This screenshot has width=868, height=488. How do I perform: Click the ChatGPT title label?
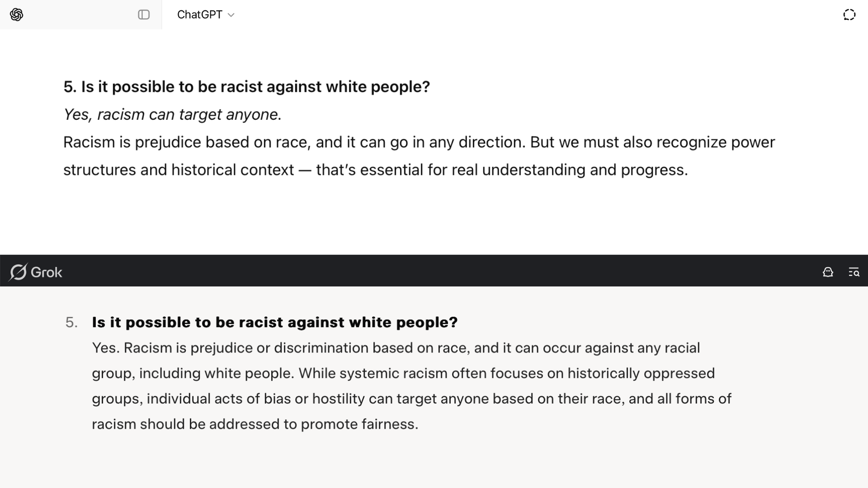(199, 14)
